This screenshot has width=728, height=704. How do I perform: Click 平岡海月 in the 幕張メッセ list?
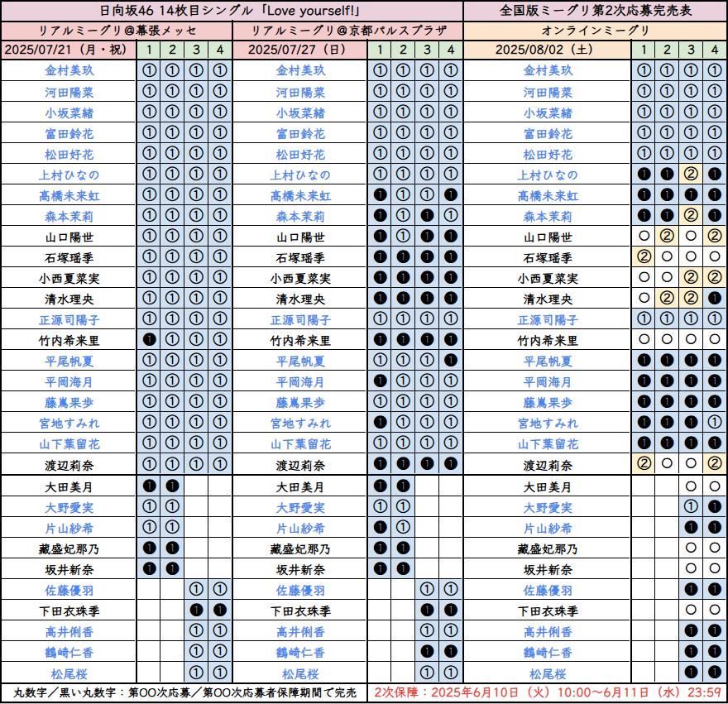[69, 381]
